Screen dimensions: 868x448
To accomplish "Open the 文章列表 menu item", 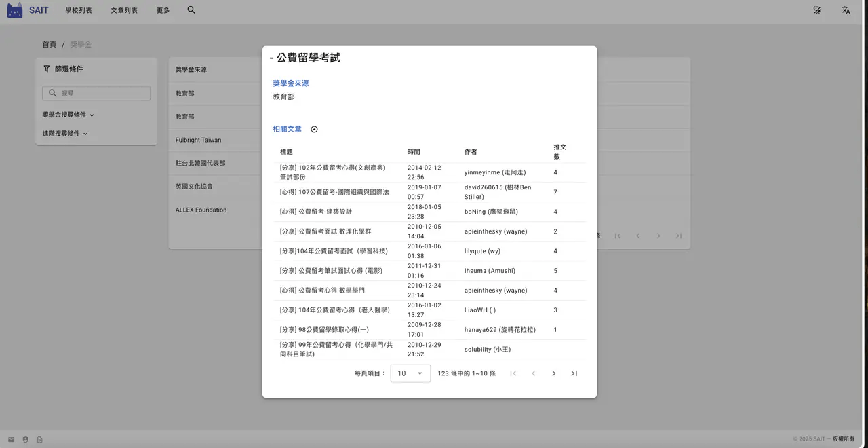I will tap(124, 10).
